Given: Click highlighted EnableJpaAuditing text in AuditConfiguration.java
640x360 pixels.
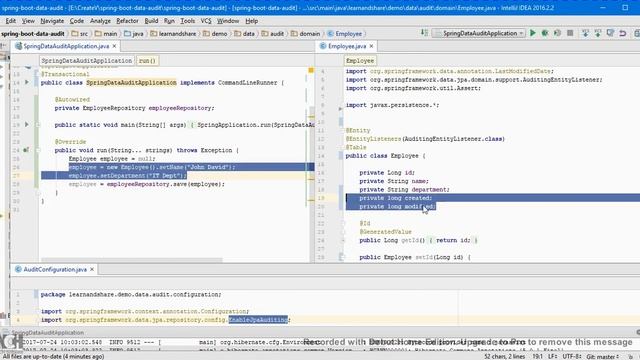Looking at the screenshot, I should point(258,320).
